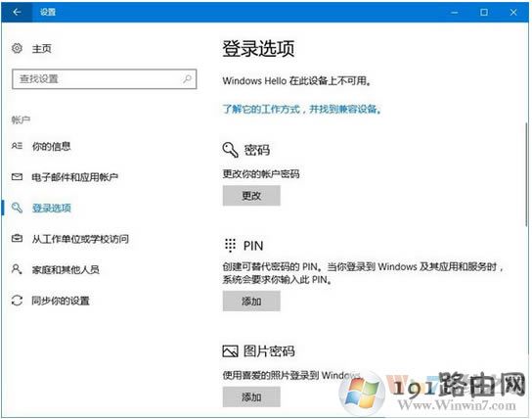The width and height of the screenshot is (532, 419).
Task: Click 添加 button under PIN section
Action: click(x=251, y=301)
